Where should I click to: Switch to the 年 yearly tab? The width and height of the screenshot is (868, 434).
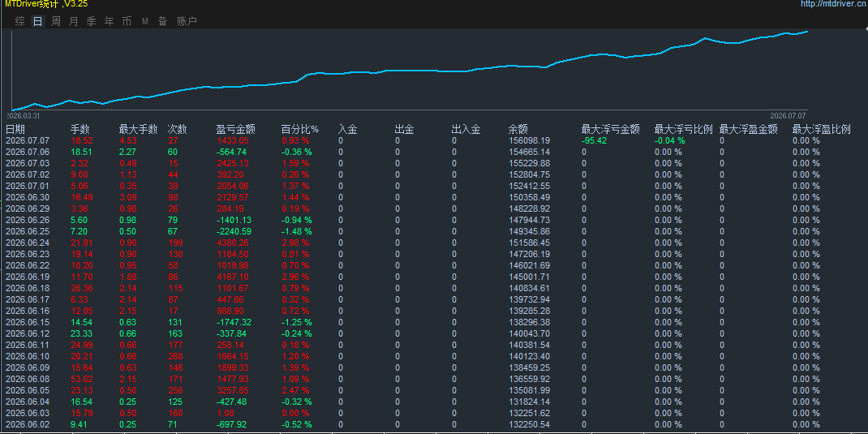coord(109,22)
